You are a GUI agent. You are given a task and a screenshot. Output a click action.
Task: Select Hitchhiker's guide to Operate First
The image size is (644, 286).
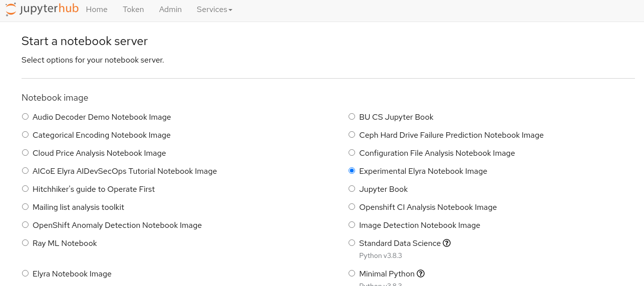click(25, 189)
